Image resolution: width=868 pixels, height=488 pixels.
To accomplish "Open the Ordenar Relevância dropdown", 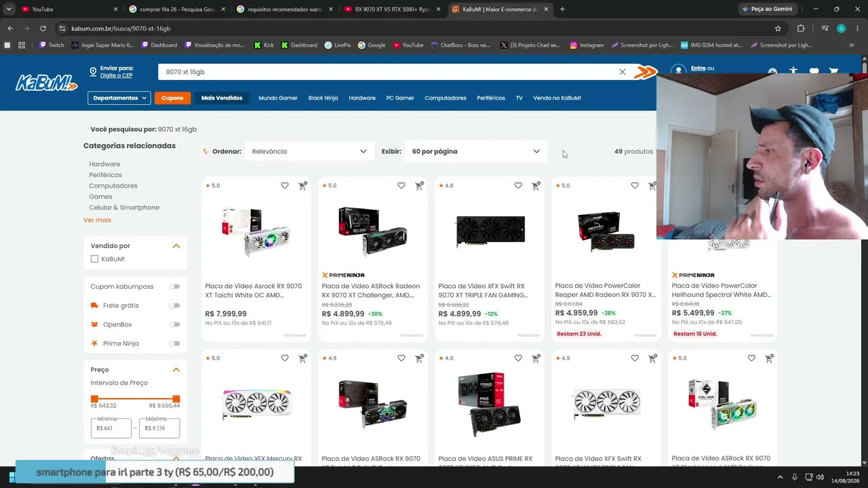I will coord(309,151).
